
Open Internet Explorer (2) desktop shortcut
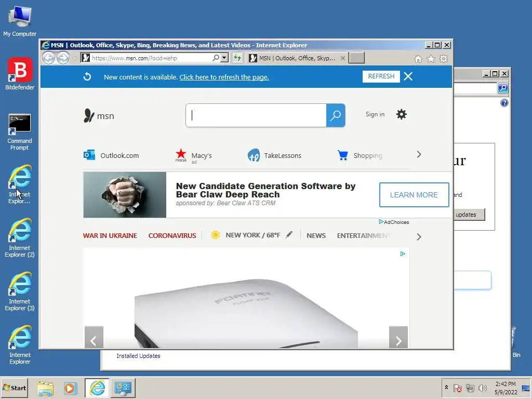(20, 238)
